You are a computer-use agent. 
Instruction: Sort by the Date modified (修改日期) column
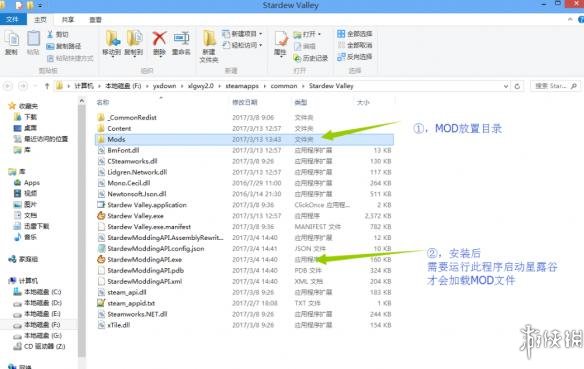245,102
